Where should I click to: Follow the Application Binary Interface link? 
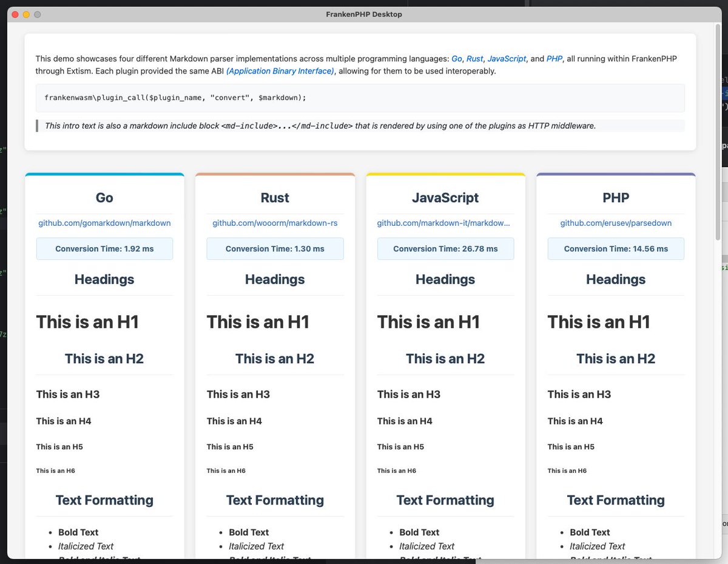280,71
